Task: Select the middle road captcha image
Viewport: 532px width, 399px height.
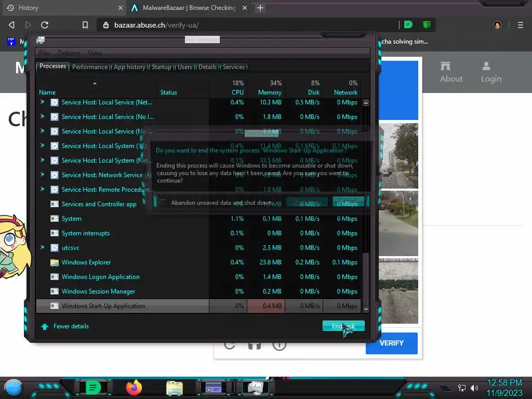Action: (398, 223)
